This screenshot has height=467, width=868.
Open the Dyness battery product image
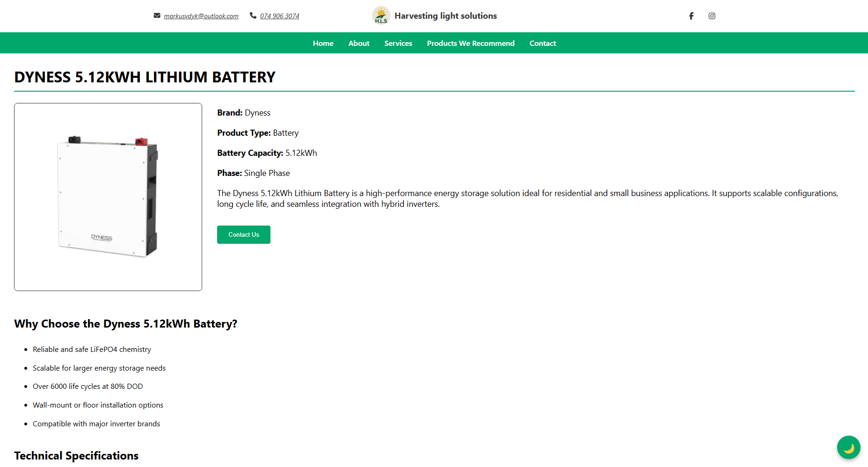pos(108,197)
